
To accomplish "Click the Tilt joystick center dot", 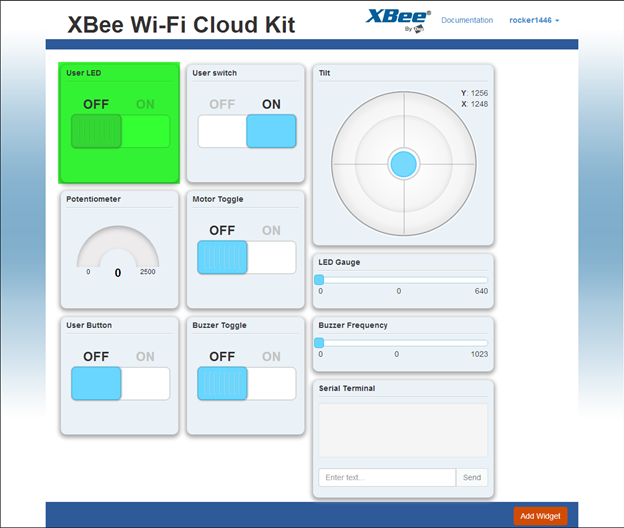I will pos(404,164).
